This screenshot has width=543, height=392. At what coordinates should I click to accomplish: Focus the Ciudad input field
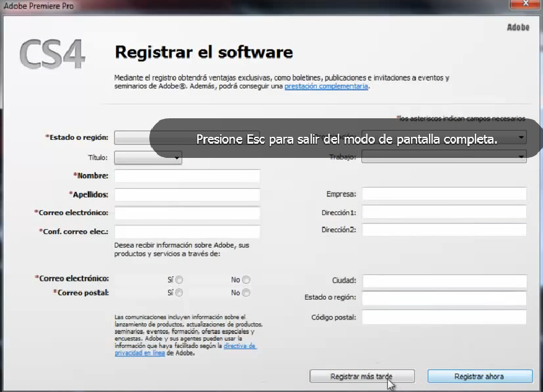pos(444,281)
